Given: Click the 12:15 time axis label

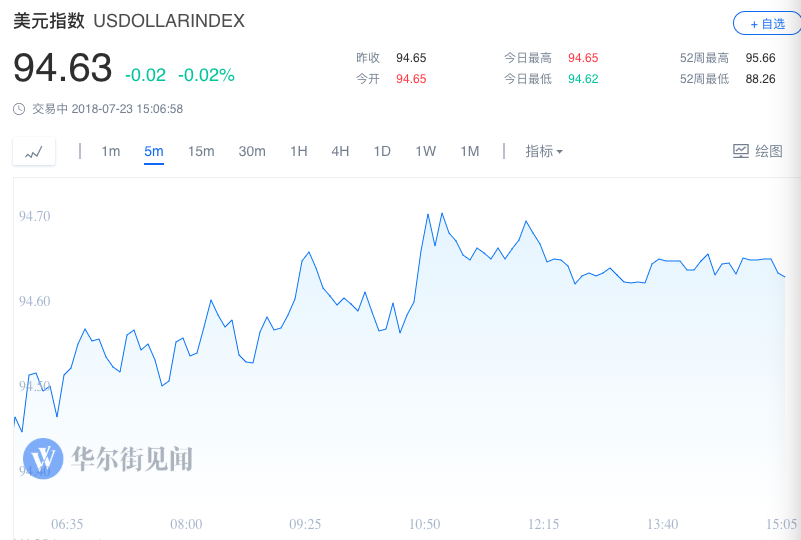Looking at the screenshot, I should (544, 524).
